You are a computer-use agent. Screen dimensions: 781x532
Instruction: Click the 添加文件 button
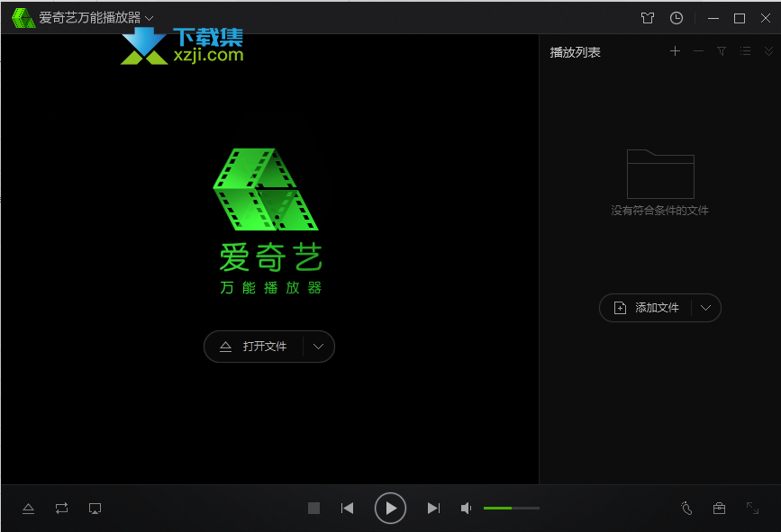[x=646, y=308]
